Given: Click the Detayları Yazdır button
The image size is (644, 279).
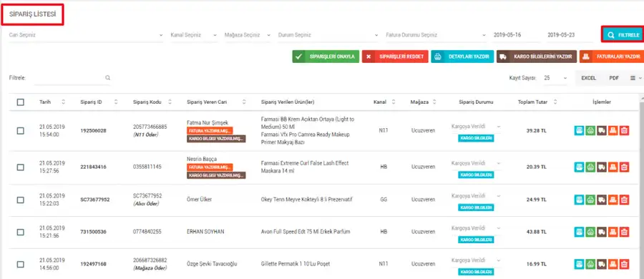Looking at the screenshot, I should pyautogui.click(x=462, y=57).
